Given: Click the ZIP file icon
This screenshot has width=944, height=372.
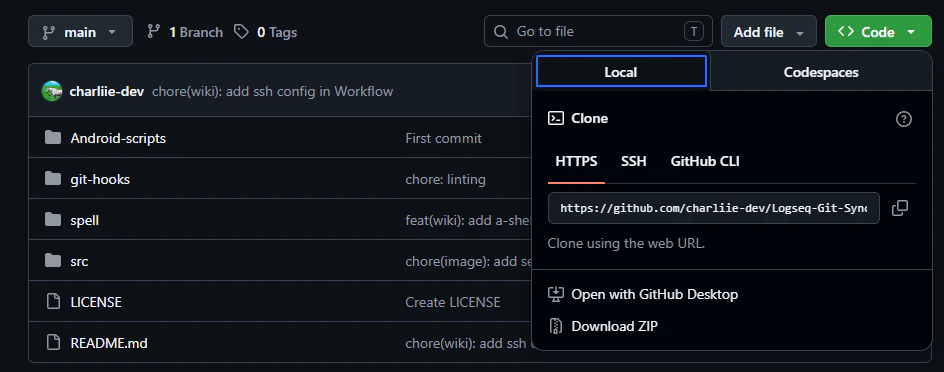Looking at the screenshot, I should [555, 326].
